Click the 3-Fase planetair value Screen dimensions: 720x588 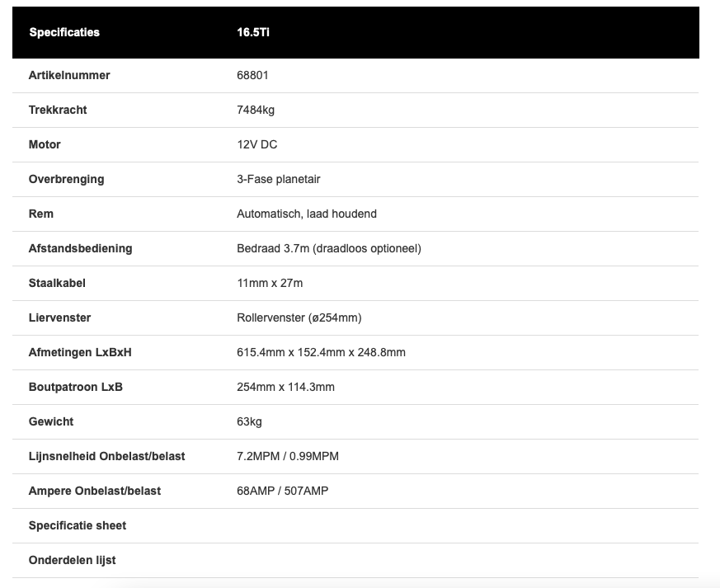click(279, 179)
